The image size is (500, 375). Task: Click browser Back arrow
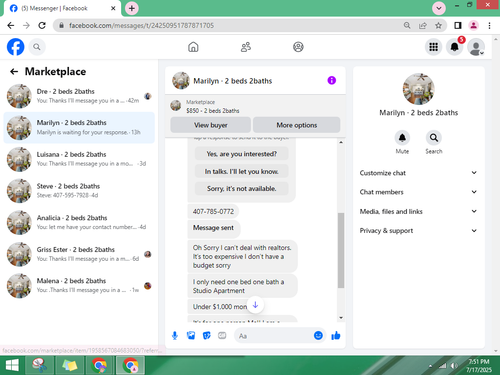11,25
